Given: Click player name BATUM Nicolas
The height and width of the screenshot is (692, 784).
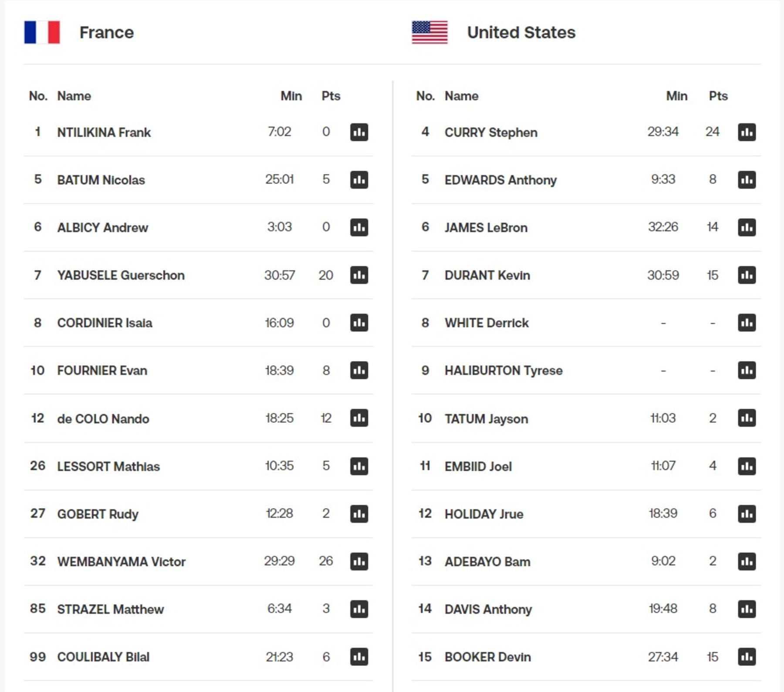Looking at the screenshot, I should pos(101,180).
